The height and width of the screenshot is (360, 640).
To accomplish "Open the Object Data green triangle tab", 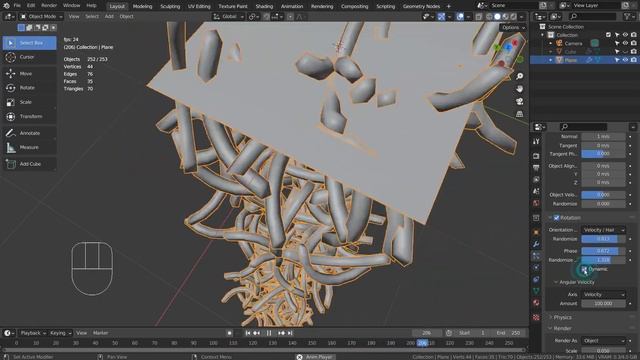I will (536, 291).
